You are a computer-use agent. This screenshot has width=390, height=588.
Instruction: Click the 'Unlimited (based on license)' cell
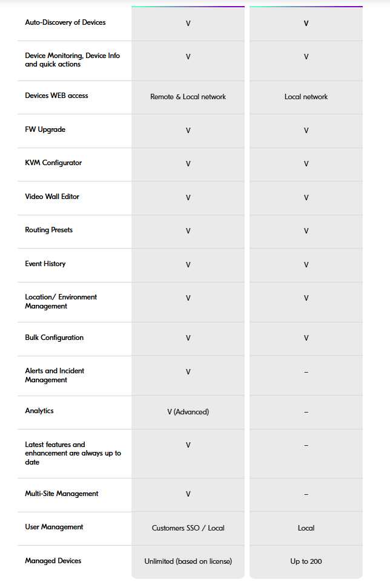coord(188,561)
